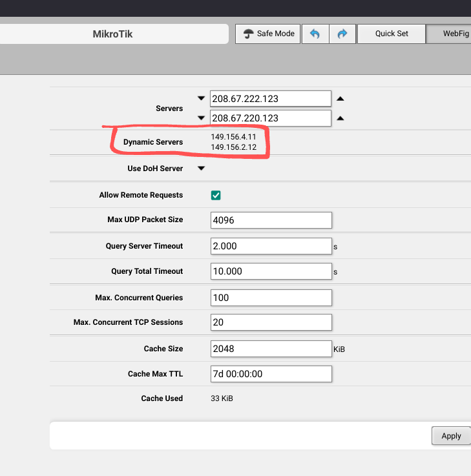Click the Max. Concurrent Queries field
Image resolution: width=471 pixels, height=476 pixels.
tap(271, 298)
